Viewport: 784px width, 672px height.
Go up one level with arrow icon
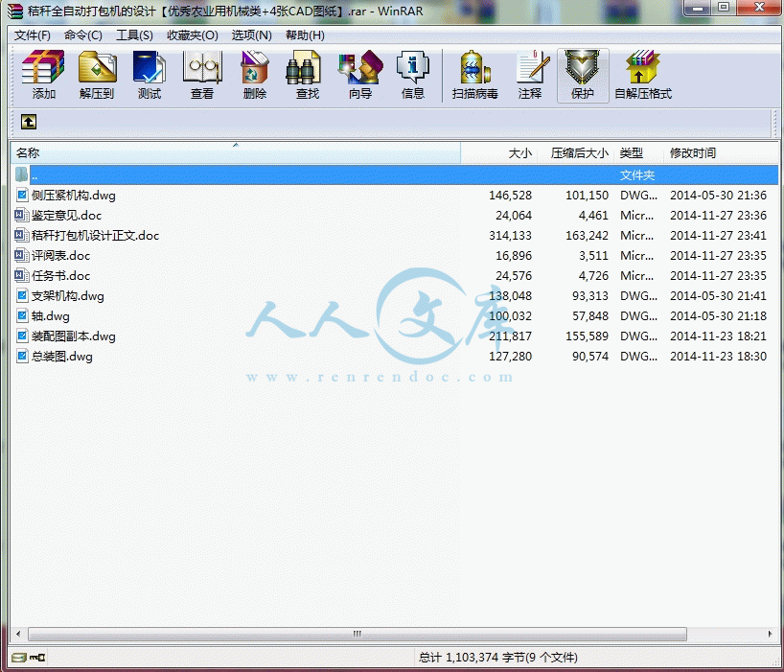tap(29, 122)
